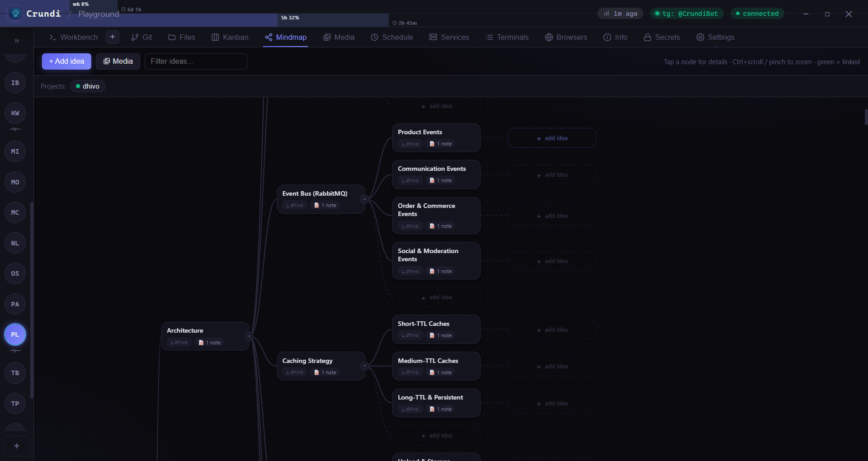Open the KW workspace avatar
Image resolution: width=868 pixels, height=461 pixels.
pos(15,113)
